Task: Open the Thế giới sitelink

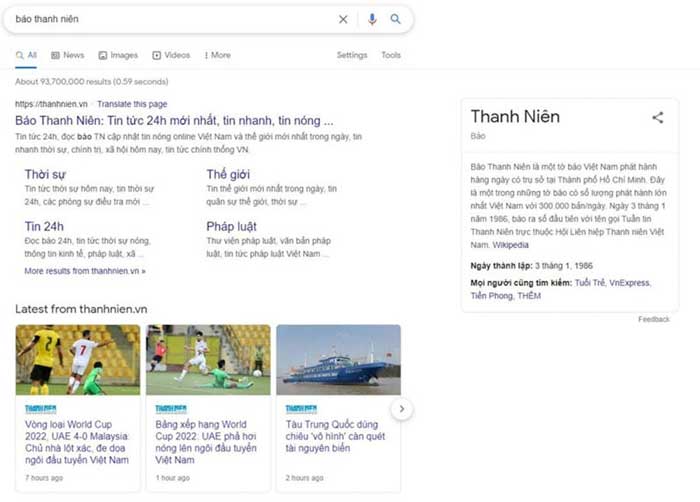Action: (x=228, y=174)
